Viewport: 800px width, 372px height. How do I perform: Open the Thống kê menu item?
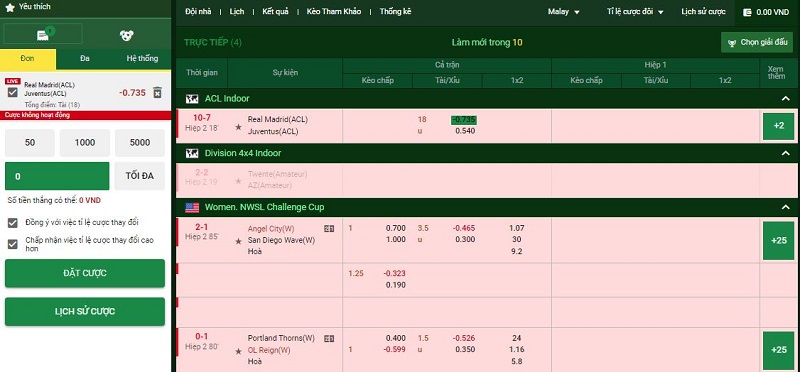395,12
